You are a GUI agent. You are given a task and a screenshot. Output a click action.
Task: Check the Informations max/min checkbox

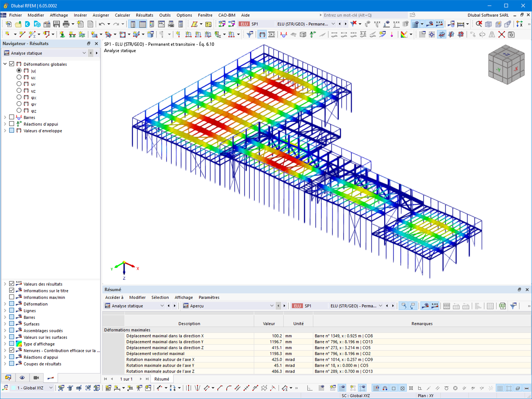click(12, 297)
